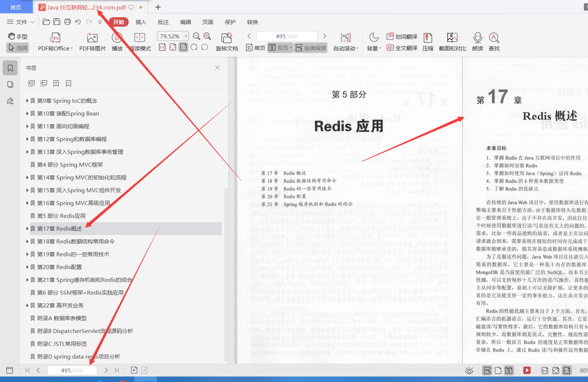The height and width of the screenshot is (382, 588).
Task: Start slideshow from status bar play button
Action: [x=527, y=370]
